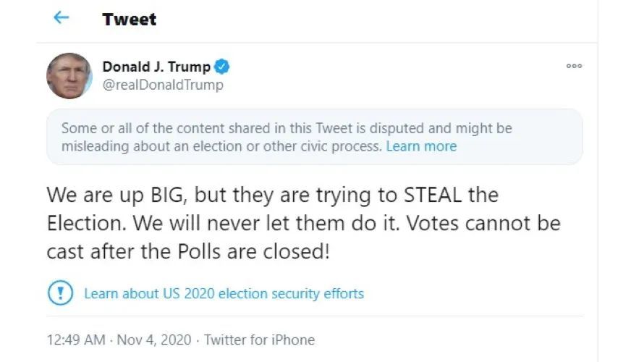Image resolution: width=644 pixels, height=362 pixels.
Task: Open Learn about US 2020 election security efforts
Action: [x=224, y=294]
